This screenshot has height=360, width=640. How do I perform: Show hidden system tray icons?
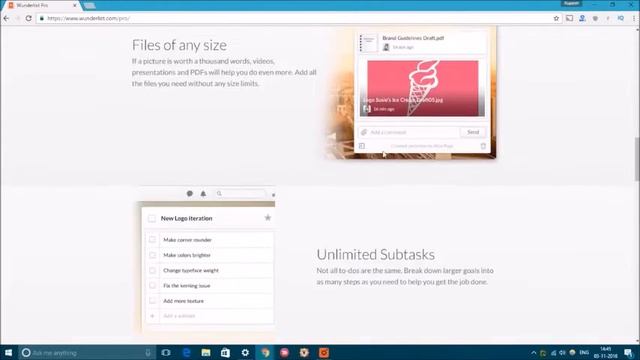pyautogui.click(x=533, y=353)
